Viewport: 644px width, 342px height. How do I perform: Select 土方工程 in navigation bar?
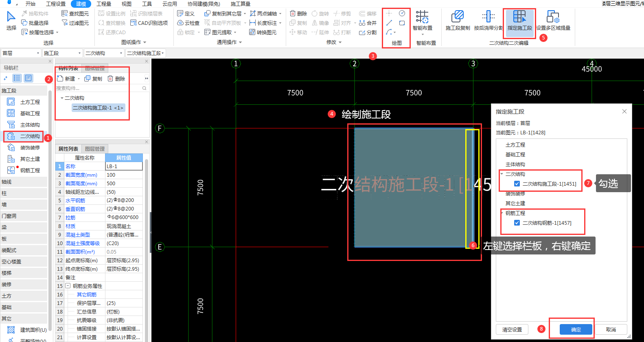24,102
